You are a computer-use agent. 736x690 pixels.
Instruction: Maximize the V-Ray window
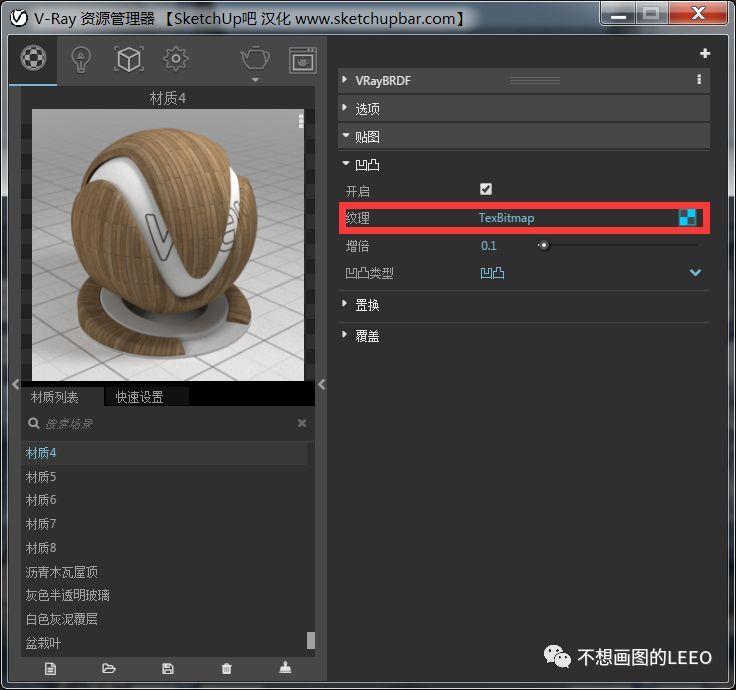652,14
